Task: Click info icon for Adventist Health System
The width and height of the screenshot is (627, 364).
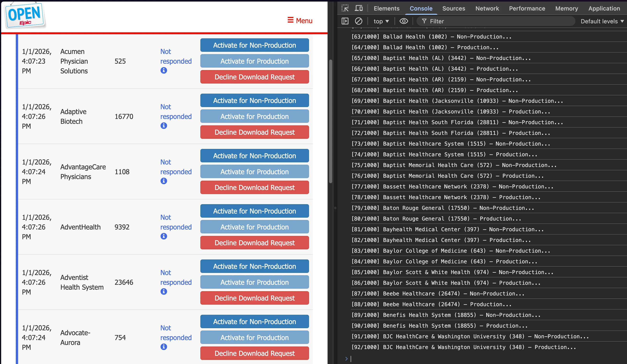Action: tap(164, 291)
